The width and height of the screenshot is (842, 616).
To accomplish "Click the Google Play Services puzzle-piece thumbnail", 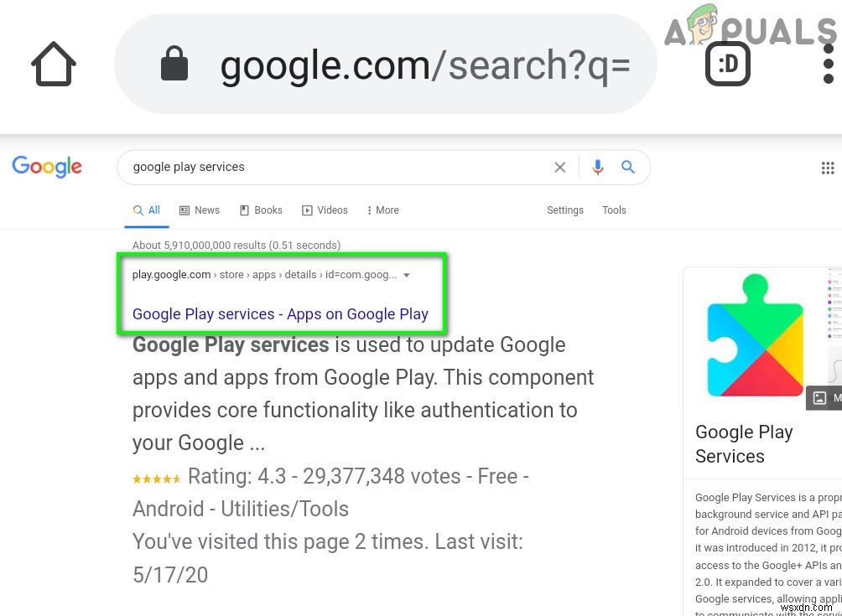I will 755,334.
